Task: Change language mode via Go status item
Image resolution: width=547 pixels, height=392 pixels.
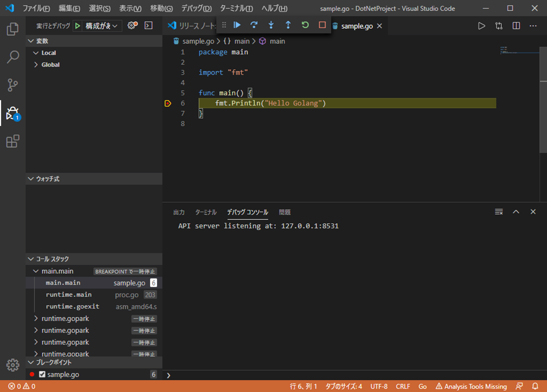Action: (422, 386)
